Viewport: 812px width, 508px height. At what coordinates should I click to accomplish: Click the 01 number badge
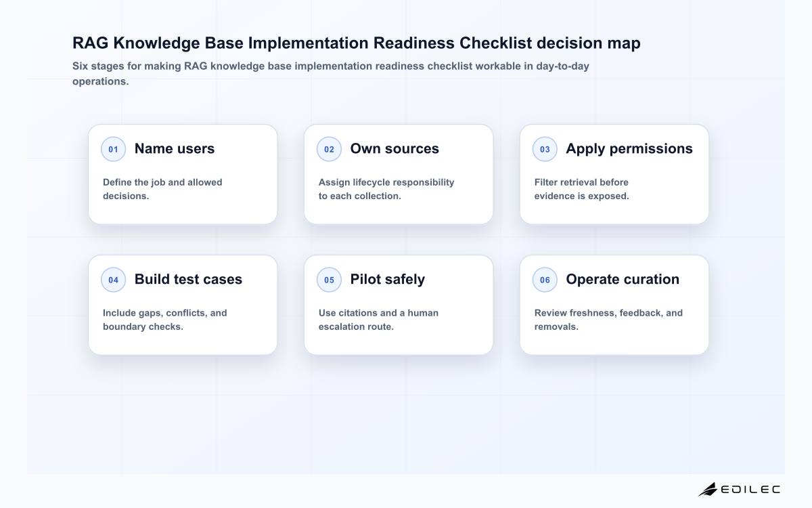[113, 149]
